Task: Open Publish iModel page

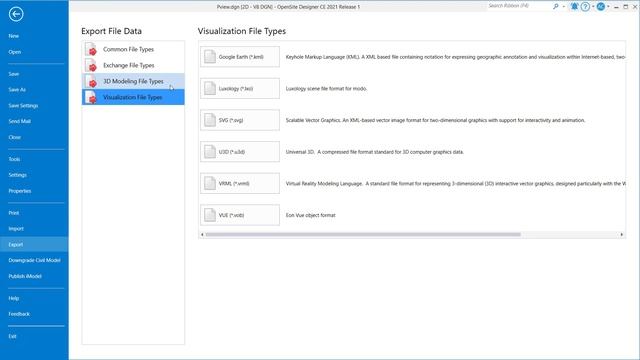Action: point(25,276)
